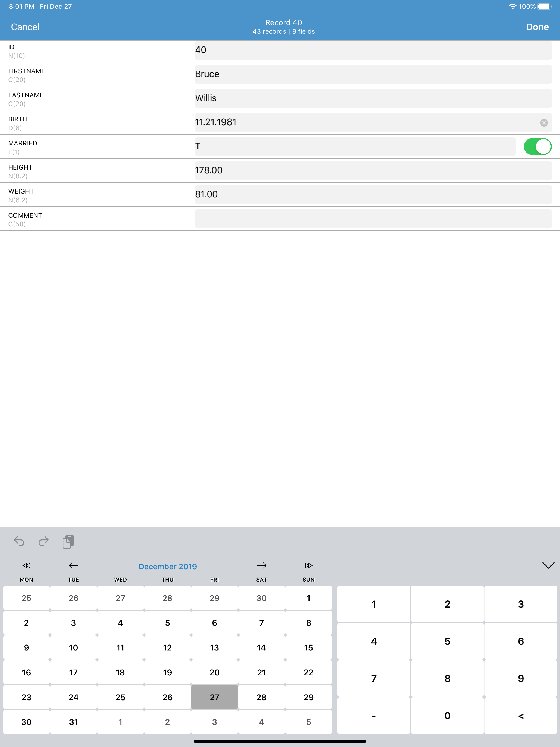The width and height of the screenshot is (560, 747).
Task: Go to the previous month in calendar
Action: [73, 566]
